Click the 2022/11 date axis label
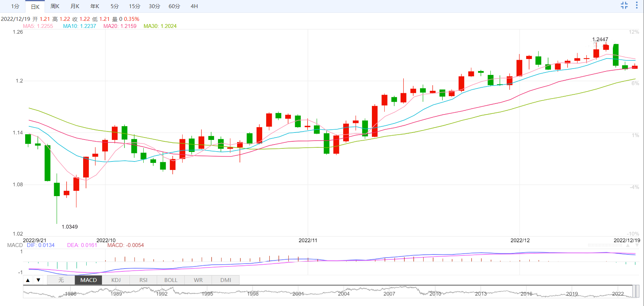This screenshot has width=644, height=306. pos(308,240)
